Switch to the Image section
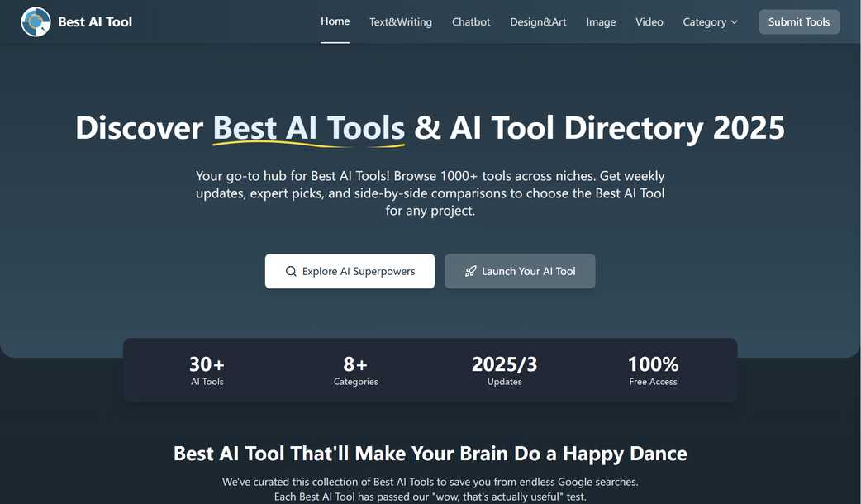 [601, 21]
